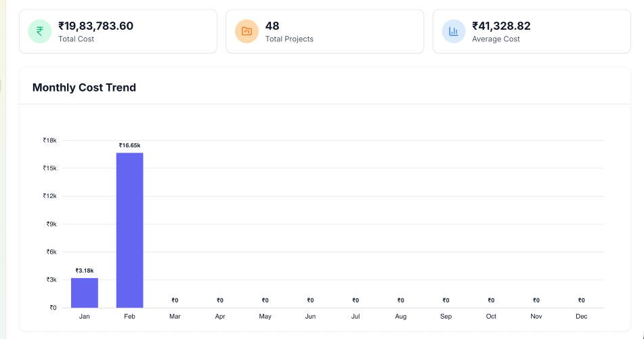Click the ₹3.18k data label

(85, 271)
